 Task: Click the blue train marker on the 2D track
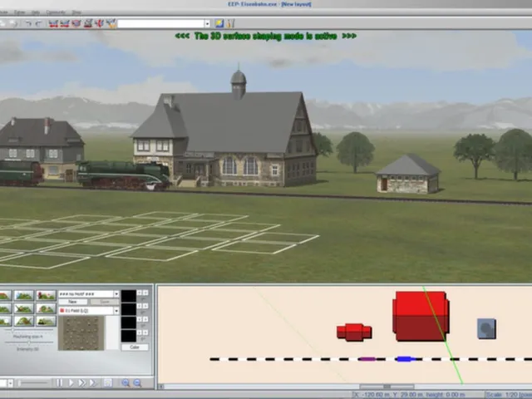(x=406, y=359)
